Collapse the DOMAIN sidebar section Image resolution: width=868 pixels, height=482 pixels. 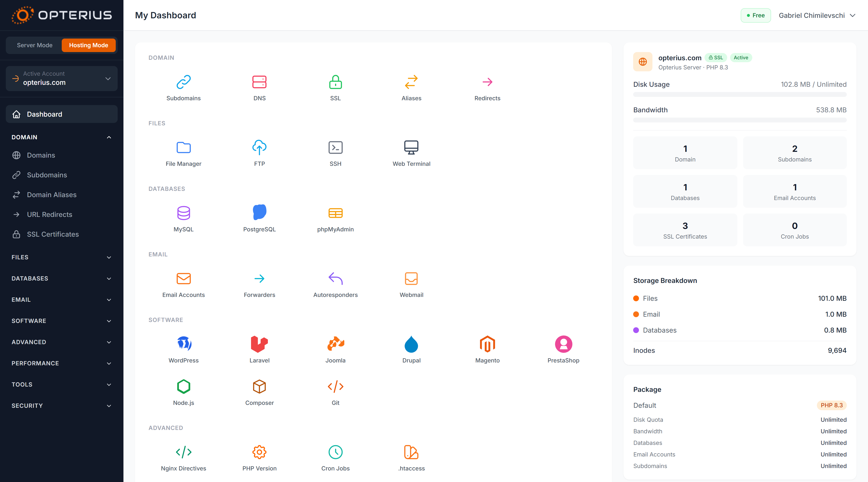tap(62, 137)
